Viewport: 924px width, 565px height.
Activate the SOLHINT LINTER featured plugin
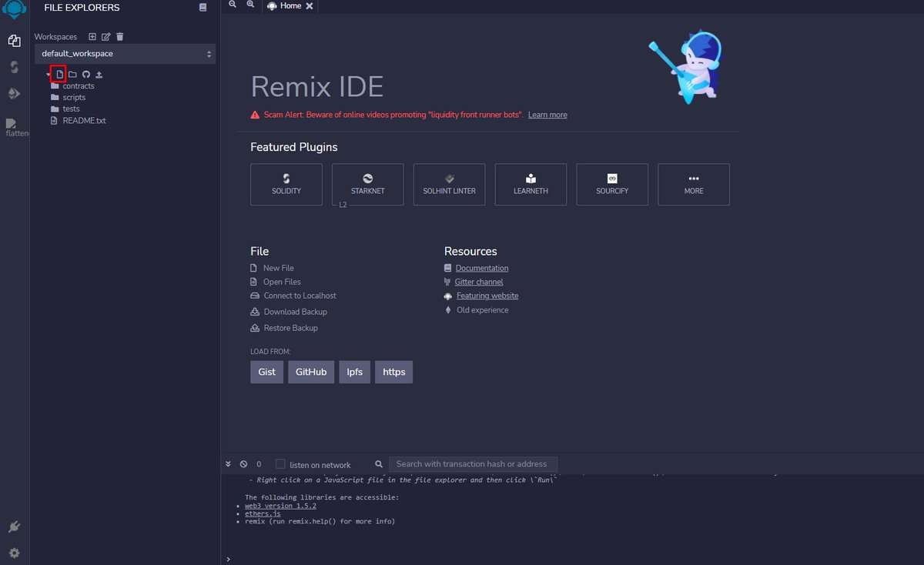coord(450,184)
